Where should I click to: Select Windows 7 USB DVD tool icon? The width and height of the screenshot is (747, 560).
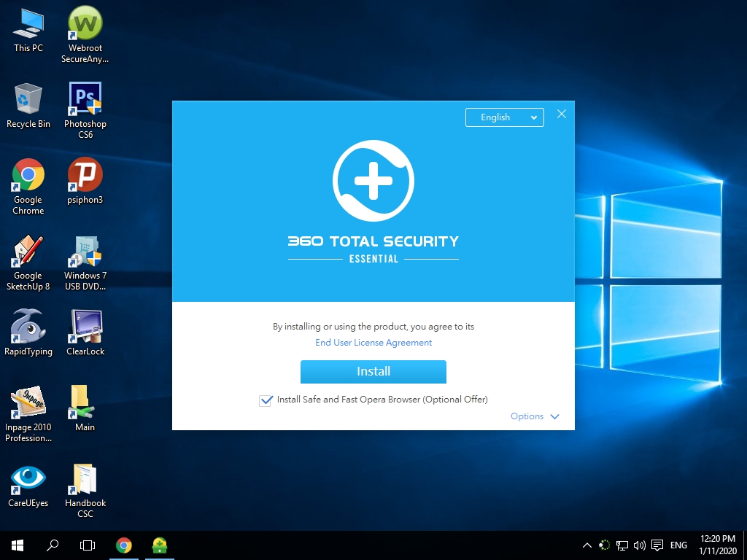click(x=85, y=262)
